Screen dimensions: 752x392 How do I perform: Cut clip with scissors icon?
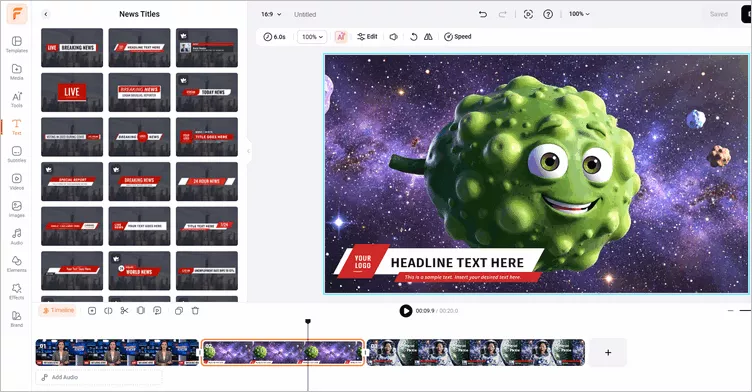pyautogui.click(x=125, y=311)
